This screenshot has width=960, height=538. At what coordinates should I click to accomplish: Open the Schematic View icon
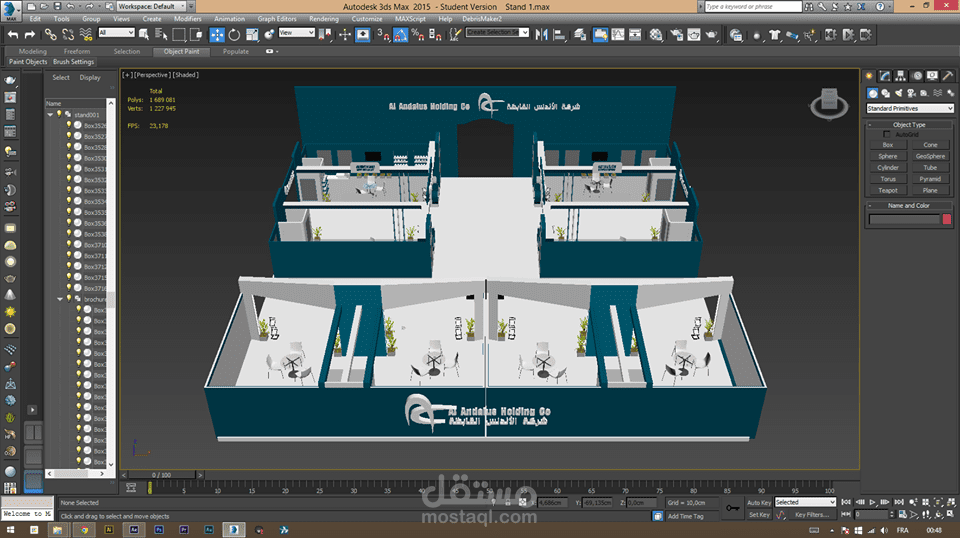pos(635,35)
